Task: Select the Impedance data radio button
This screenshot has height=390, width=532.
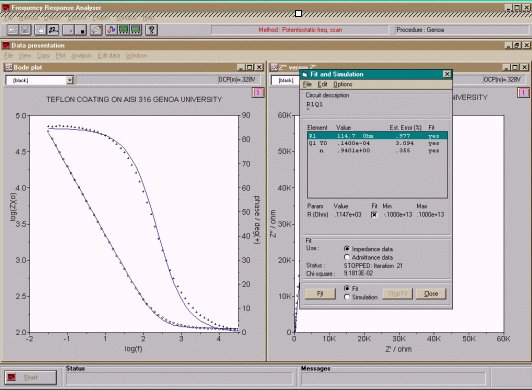Action: point(346,248)
